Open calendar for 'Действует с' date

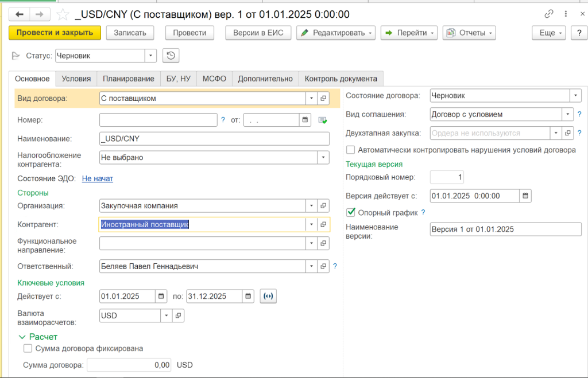tap(161, 296)
